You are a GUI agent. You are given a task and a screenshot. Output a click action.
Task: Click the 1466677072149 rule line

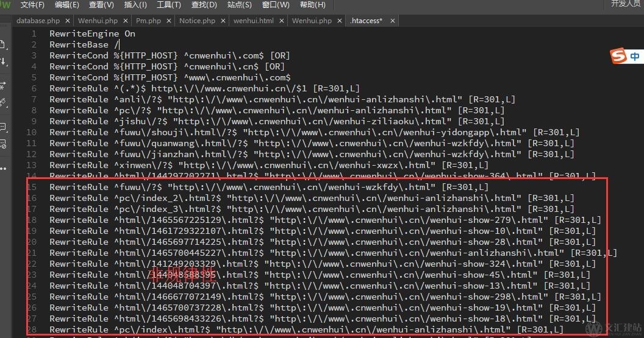[325, 297]
